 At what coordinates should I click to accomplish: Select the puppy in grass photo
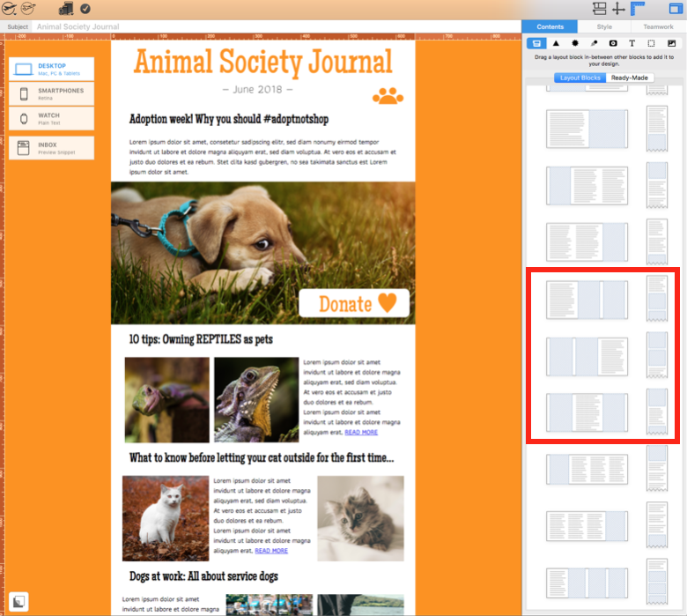(262, 253)
